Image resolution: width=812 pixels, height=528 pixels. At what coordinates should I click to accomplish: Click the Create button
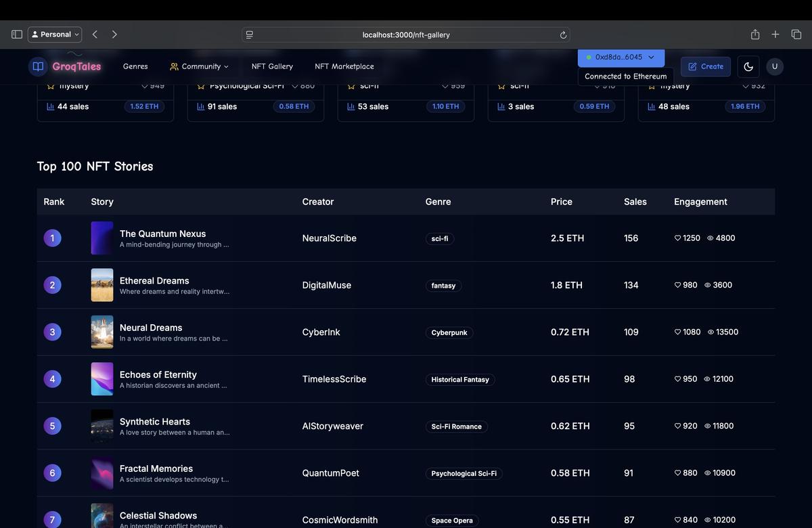pos(705,66)
